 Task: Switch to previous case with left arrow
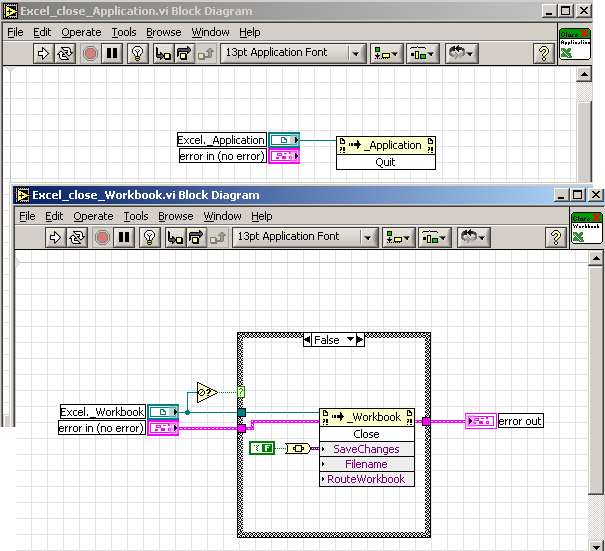pos(307,340)
